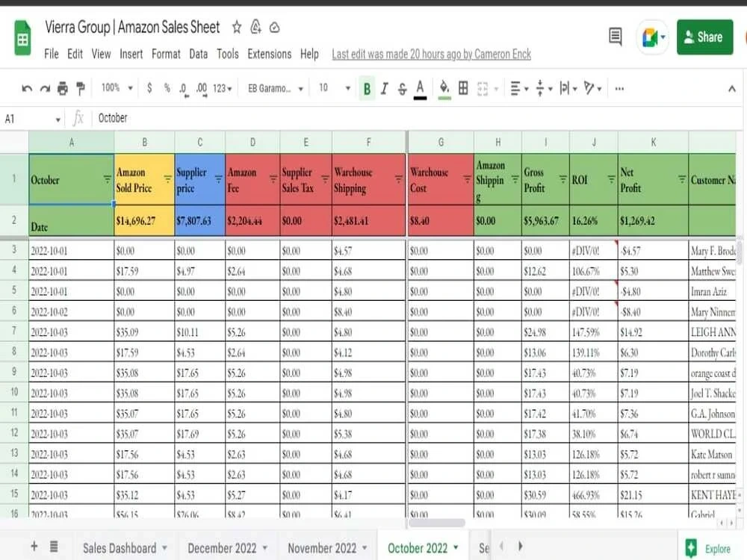Redo the last action

(45, 89)
